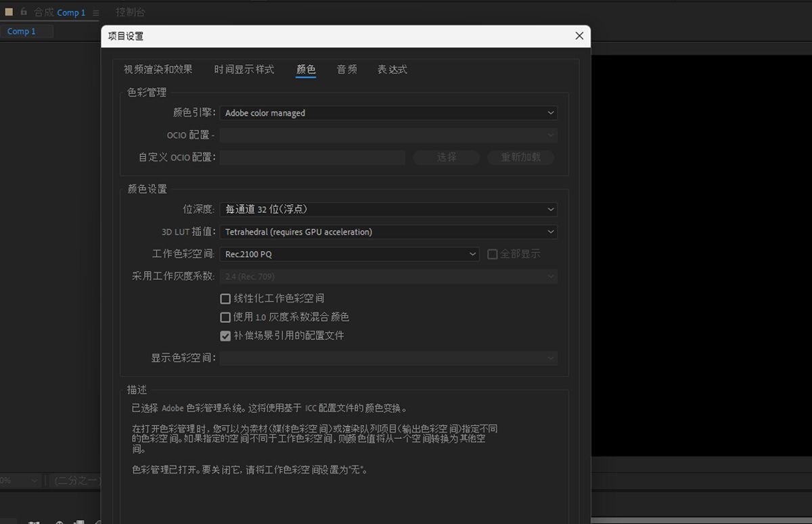Enable 使用 1.0 灰度系数混合颜色

coord(225,316)
